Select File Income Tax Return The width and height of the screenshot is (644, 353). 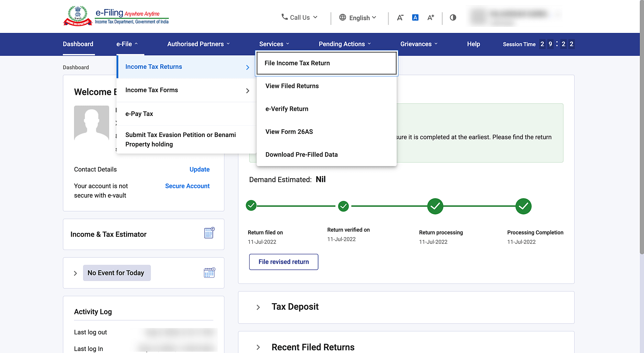327,63
